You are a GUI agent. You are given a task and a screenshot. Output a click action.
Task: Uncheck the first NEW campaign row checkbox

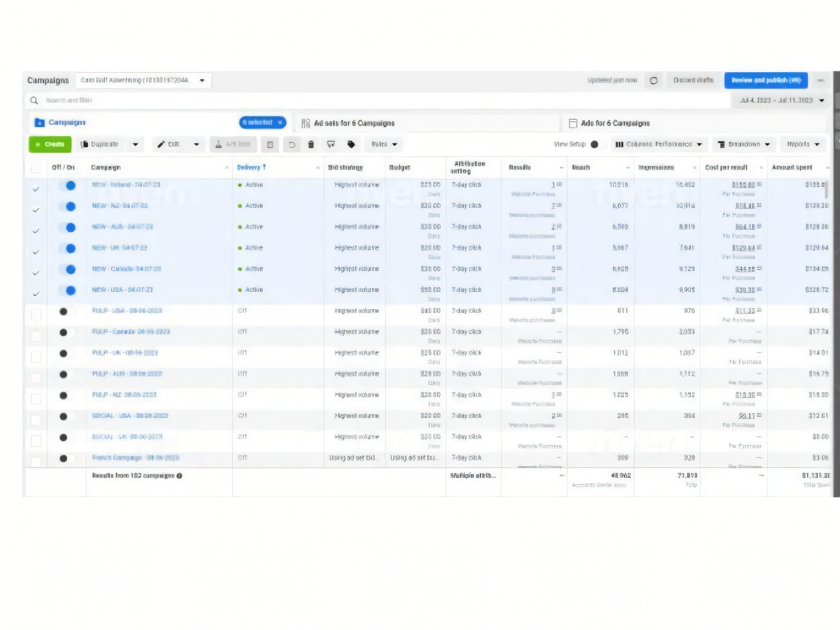tap(36, 189)
